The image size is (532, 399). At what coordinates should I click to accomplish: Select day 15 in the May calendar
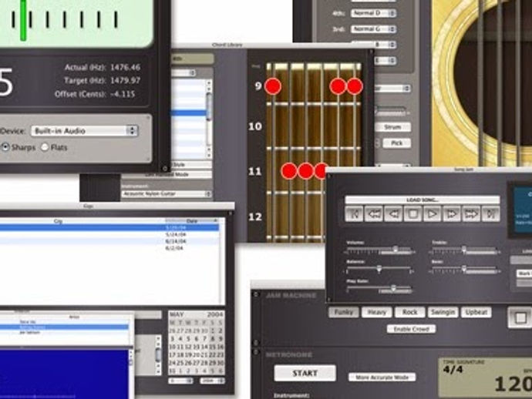point(212,347)
